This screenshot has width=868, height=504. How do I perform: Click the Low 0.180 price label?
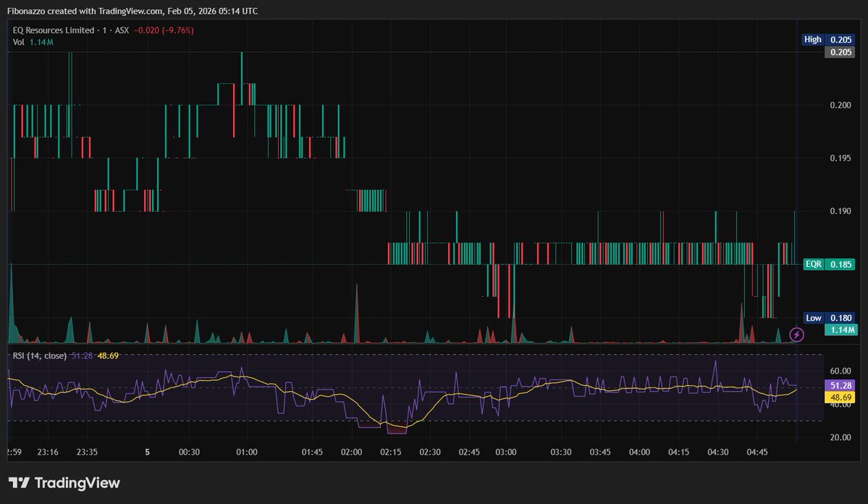(829, 318)
